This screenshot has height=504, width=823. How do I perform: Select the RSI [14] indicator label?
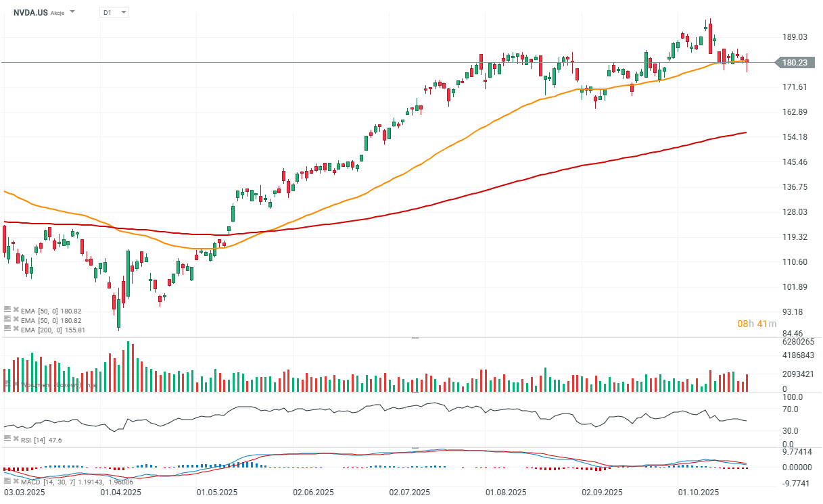34,440
